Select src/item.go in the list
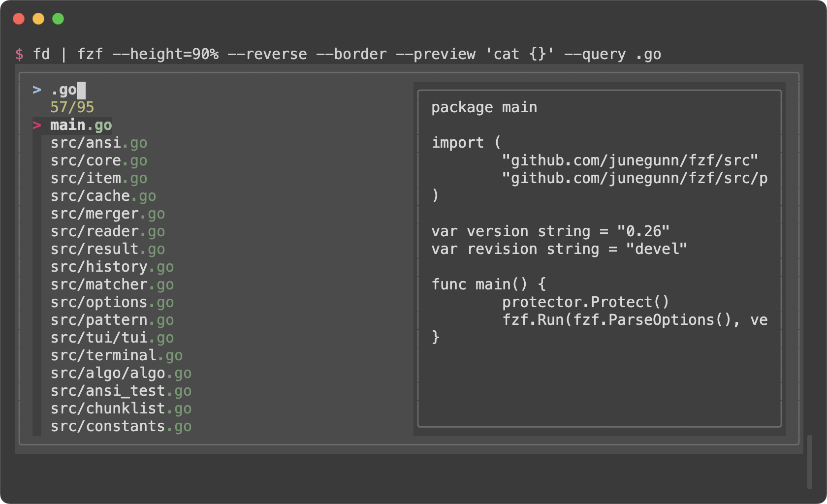Viewport: 827px width, 504px height. click(98, 179)
